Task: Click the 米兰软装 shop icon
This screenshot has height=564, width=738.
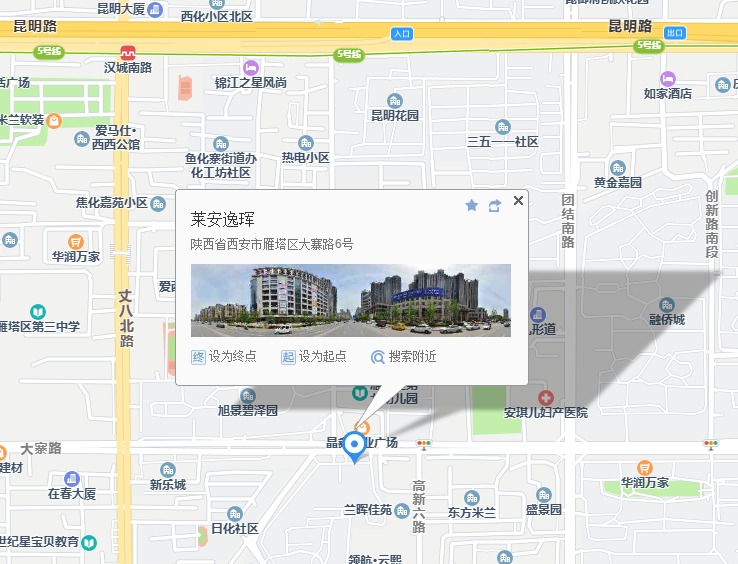Action: (x=54, y=121)
